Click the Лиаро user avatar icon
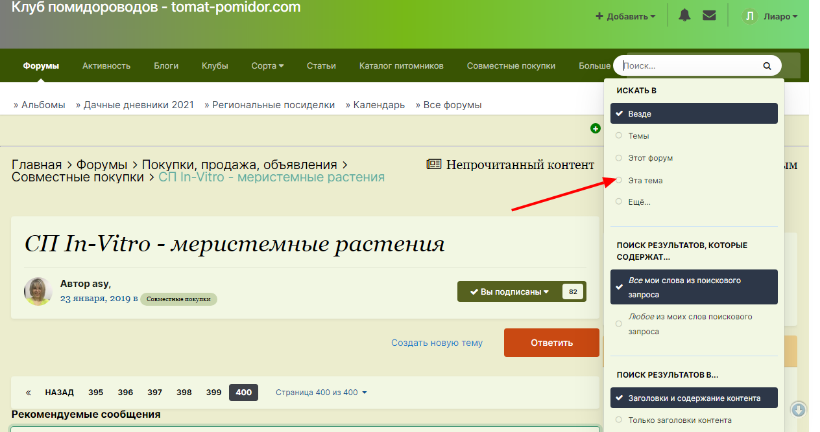 [x=750, y=16]
